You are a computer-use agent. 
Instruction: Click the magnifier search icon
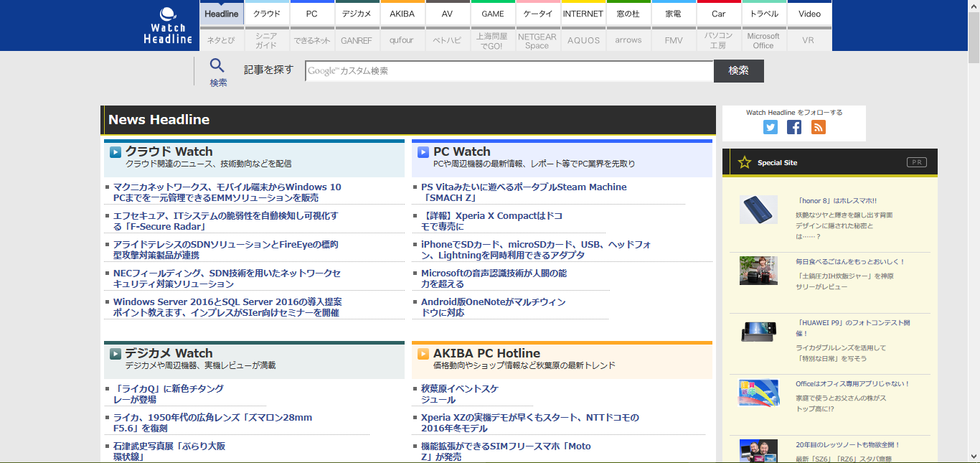[x=217, y=66]
